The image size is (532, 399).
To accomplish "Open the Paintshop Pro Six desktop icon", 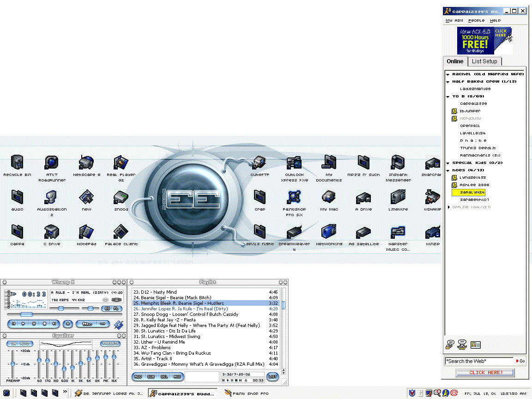I will pyautogui.click(x=293, y=197).
